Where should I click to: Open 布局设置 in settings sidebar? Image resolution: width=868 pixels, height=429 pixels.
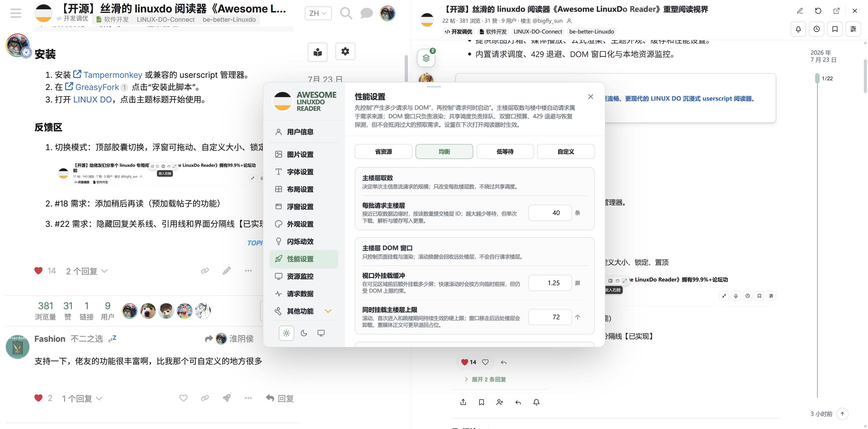click(303, 190)
